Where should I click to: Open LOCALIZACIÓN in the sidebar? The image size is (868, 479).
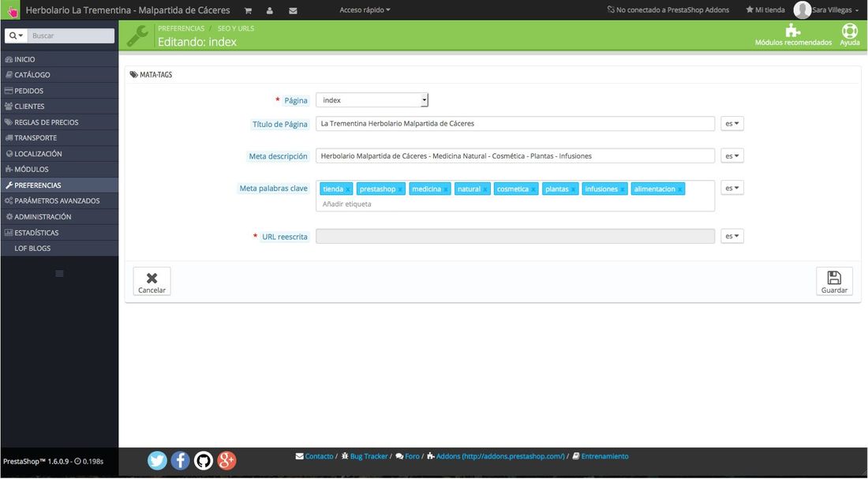(59, 154)
